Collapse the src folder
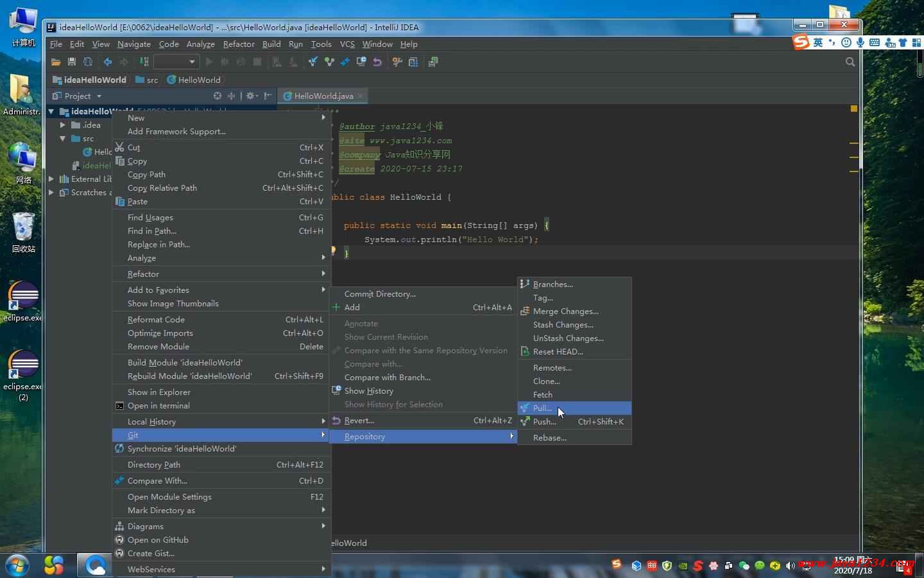Screen dimensions: 924x578 click(63, 138)
